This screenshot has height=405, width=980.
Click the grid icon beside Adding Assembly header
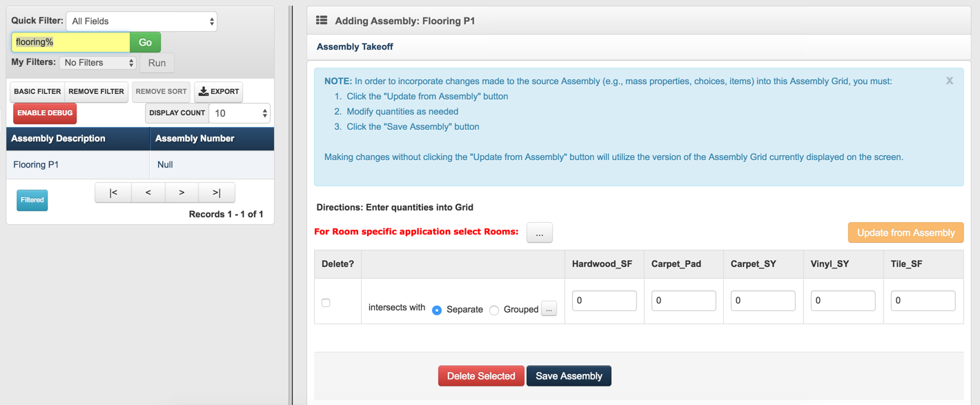(x=322, y=21)
